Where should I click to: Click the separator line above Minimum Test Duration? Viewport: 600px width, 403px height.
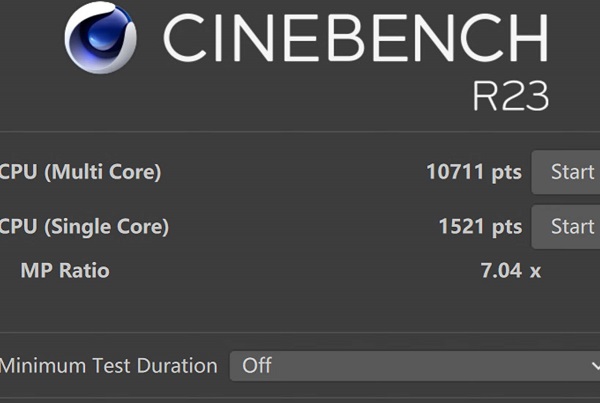pyautogui.click(x=300, y=333)
